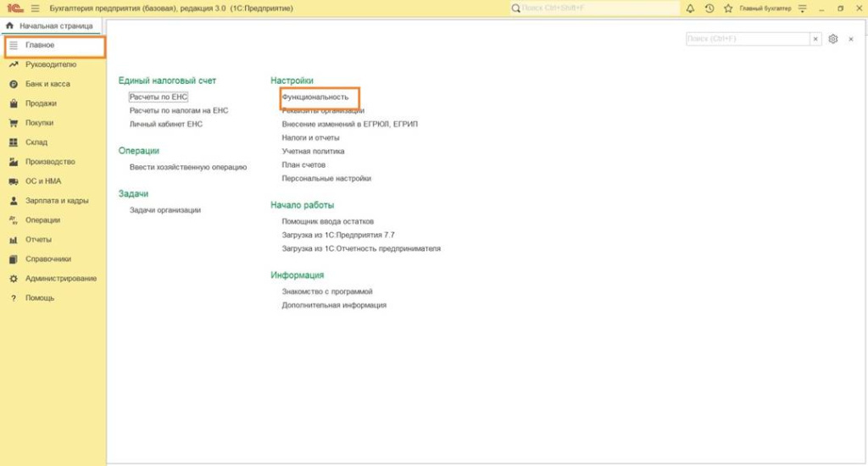Open the Склад section
Viewport: 868px width, 466px height.
point(36,142)
